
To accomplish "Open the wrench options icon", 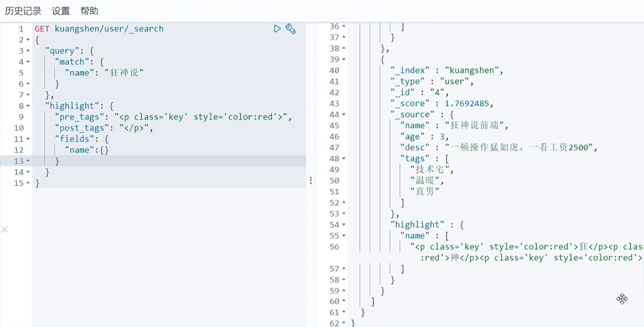I will pos(291,29).
